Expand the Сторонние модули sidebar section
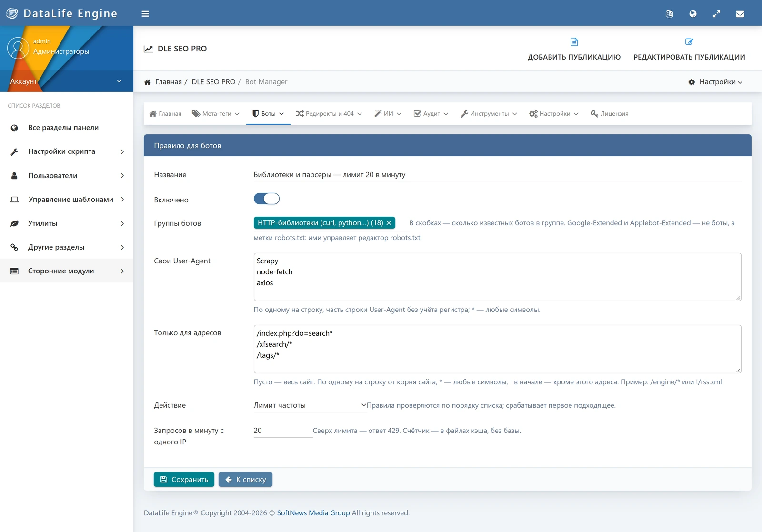 (67, 271)
